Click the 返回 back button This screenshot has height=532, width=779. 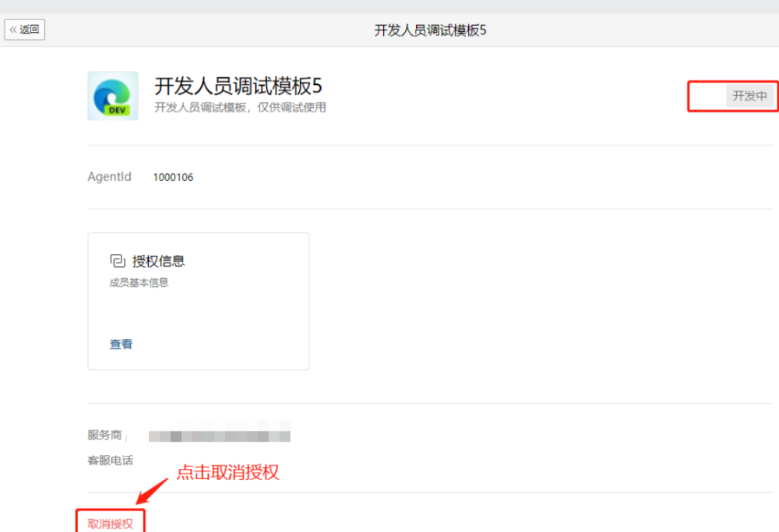pyautogui.click(x=24, y=30)
